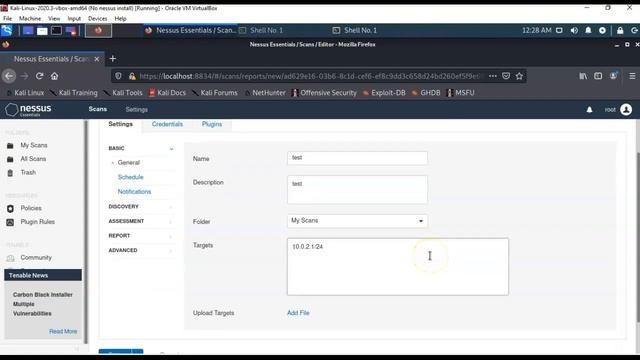
Task: Open the Schedule settings link
Action: click(131, 177)
